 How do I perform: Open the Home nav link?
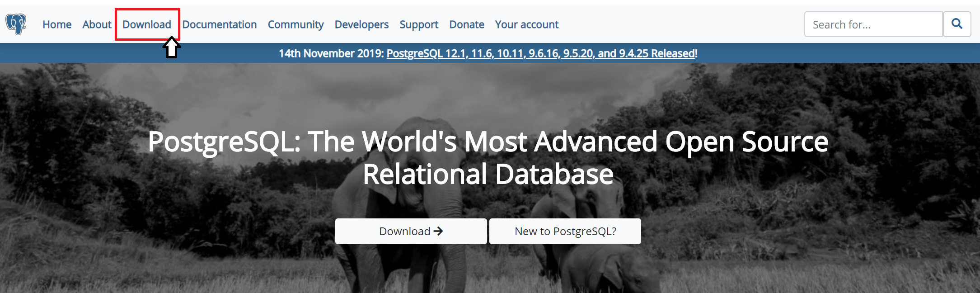click(x=57, y=24)
